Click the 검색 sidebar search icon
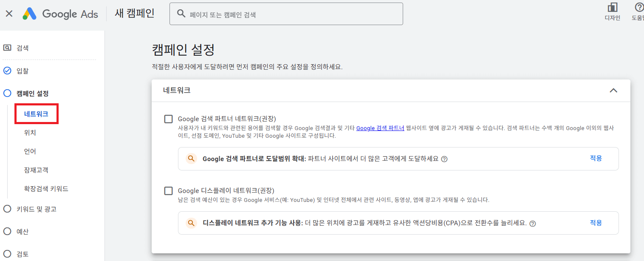Image resolution: width=644 pixels, height=261 pixels. (7, 48)
